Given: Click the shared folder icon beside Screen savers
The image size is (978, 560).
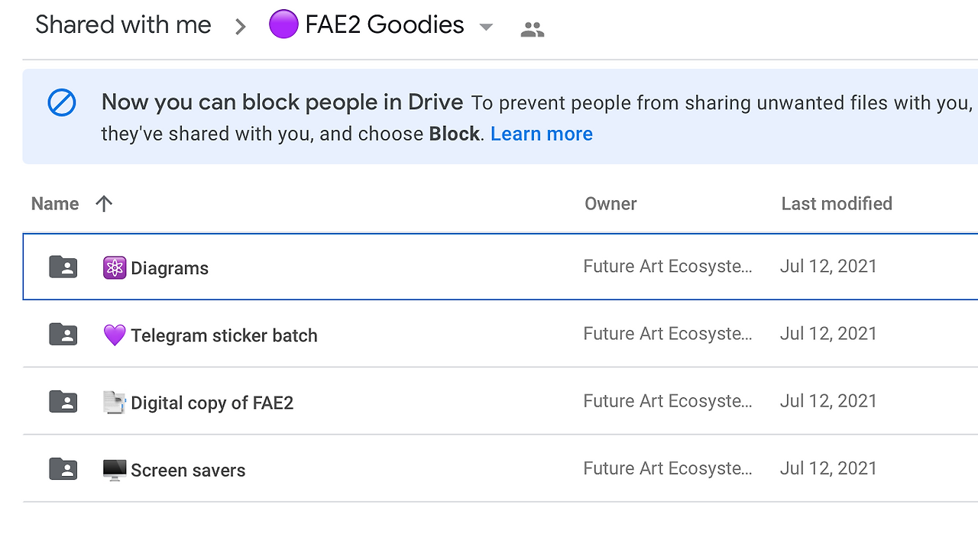Looking at the screenshot, I should coord(63,468).
